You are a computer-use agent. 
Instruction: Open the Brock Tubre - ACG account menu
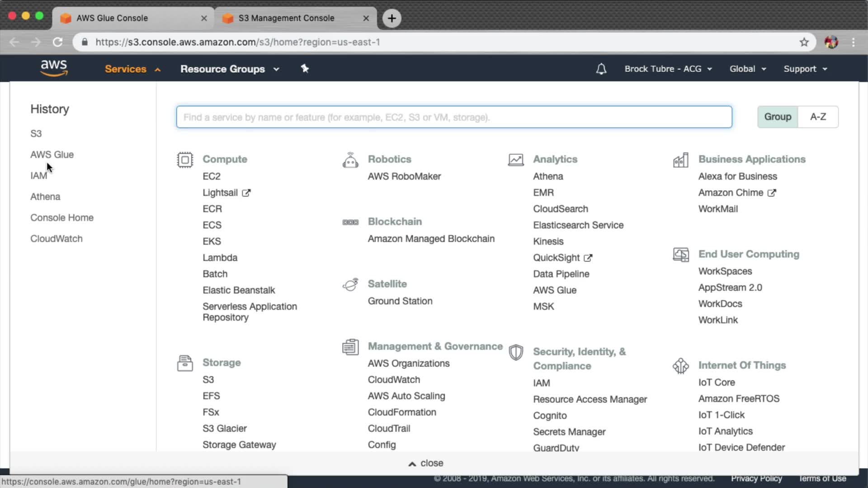[668, 69]
